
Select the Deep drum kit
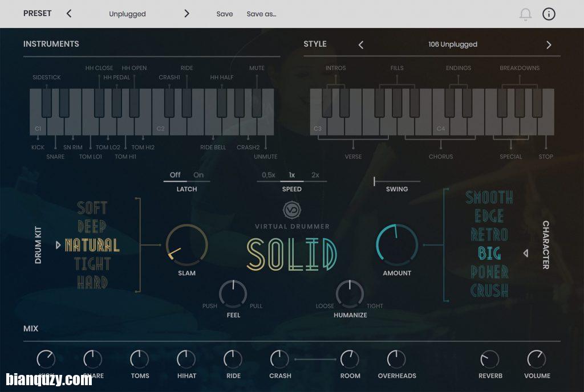pyautogui.click(x=92, y=227)
